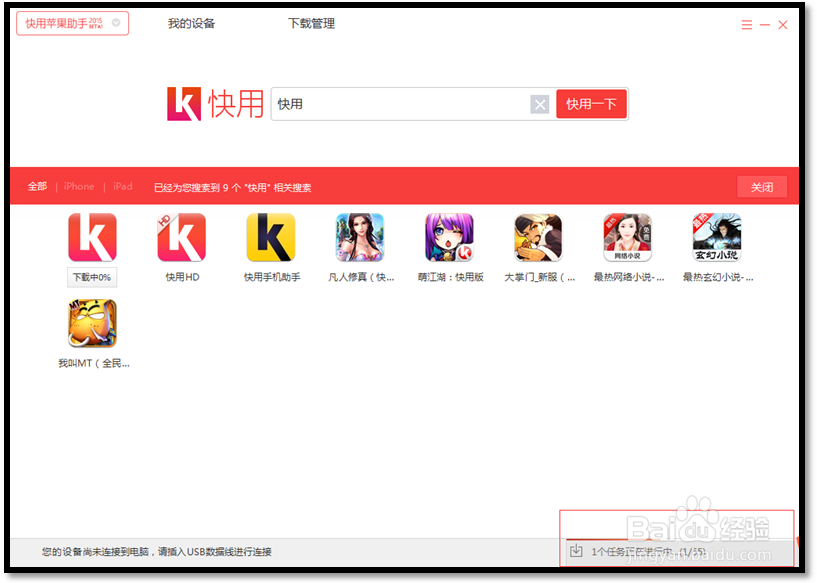Filter results by iPhone
Screen dimensions: 817x583
78,186
